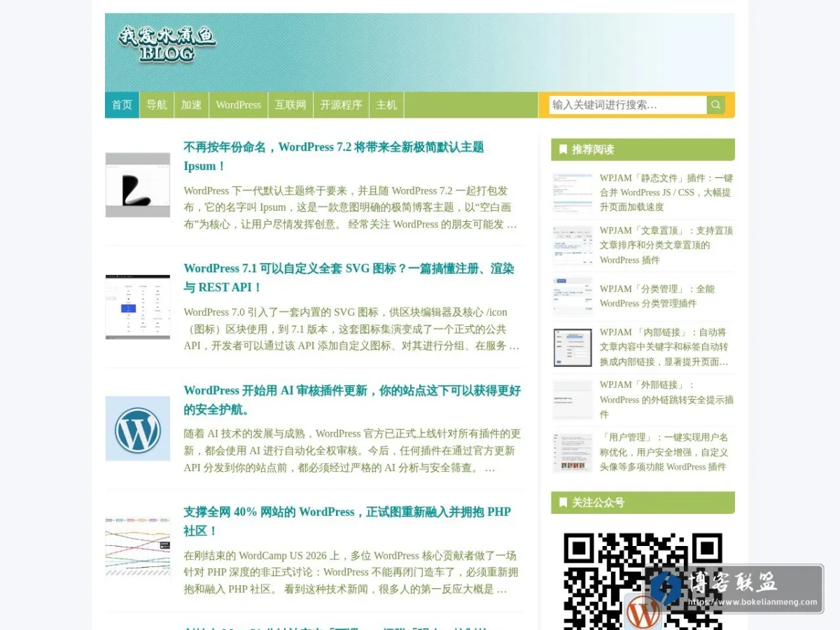840x630 pixels.
Task: Open article on AI reviewing plugin updates
Action: [352, 400]
